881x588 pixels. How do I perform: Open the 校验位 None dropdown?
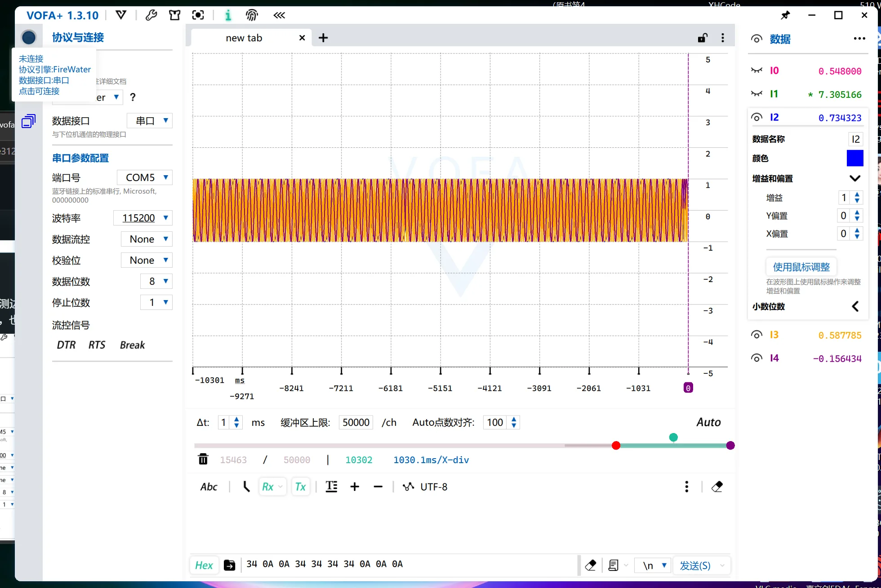[147, 260]
